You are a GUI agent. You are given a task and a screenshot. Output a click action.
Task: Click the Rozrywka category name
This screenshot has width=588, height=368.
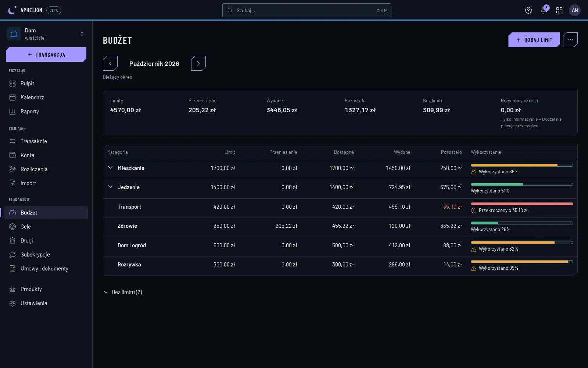[129, 265]
